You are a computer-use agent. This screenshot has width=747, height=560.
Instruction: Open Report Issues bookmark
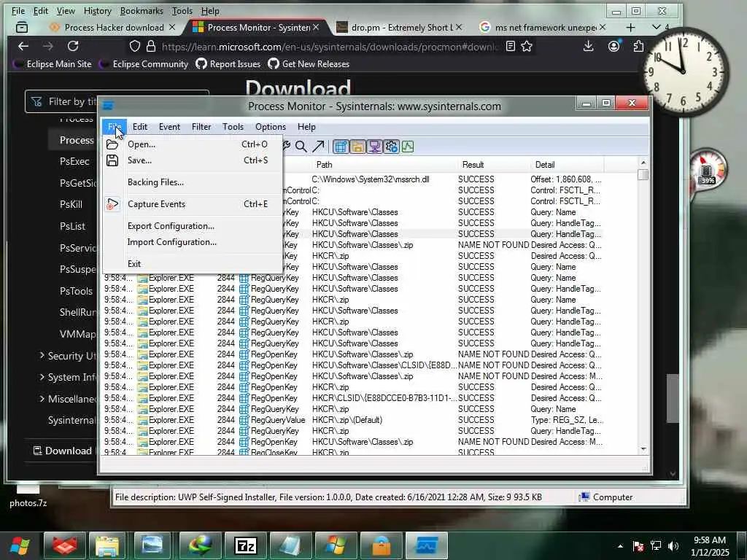228,64
